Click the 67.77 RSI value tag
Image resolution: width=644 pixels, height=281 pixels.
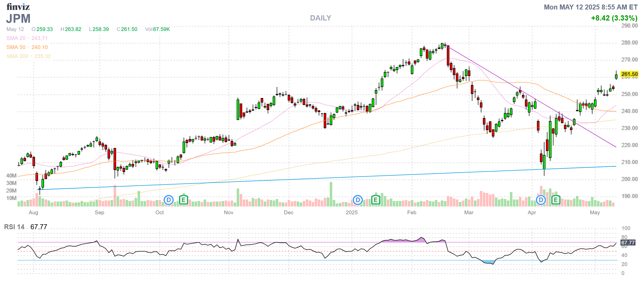[628, 243]
